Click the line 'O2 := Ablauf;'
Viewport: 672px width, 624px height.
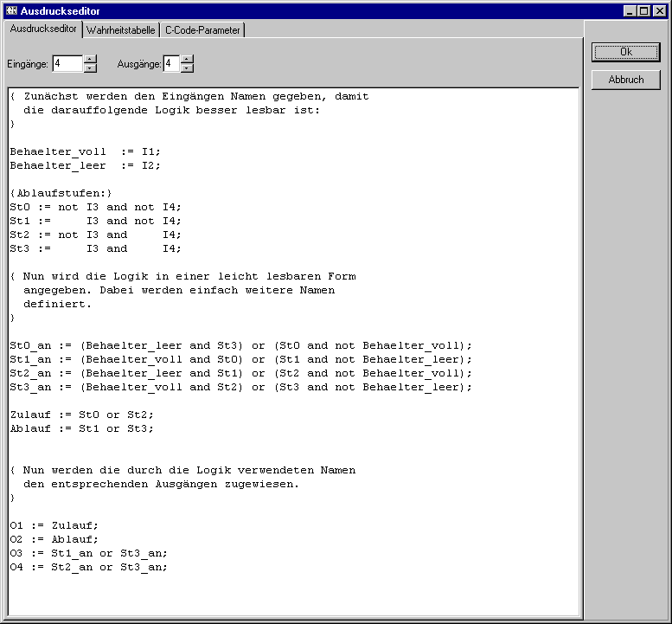pyautogui.click(x=54, y=539)
